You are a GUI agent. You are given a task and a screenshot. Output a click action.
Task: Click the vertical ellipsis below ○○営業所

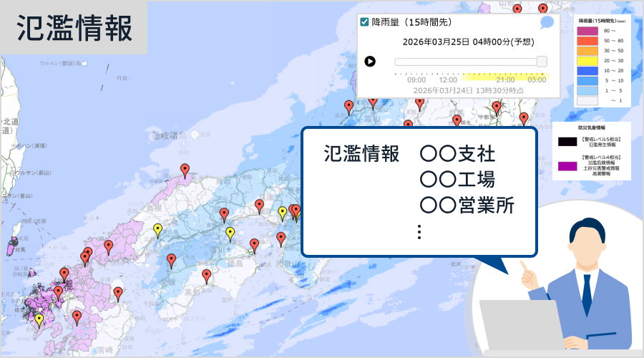click(x=419, y=232)
